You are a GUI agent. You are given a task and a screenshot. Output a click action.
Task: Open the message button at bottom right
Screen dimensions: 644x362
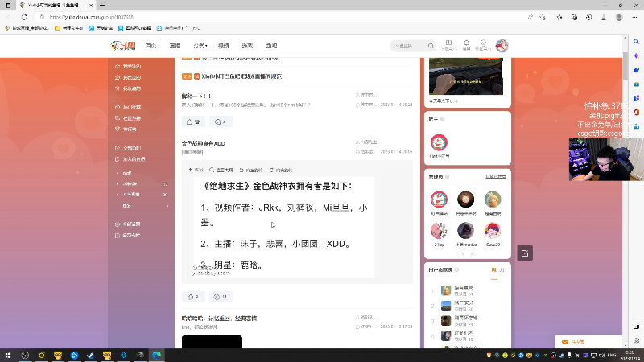pyautogui.click(x=588, y=342)
